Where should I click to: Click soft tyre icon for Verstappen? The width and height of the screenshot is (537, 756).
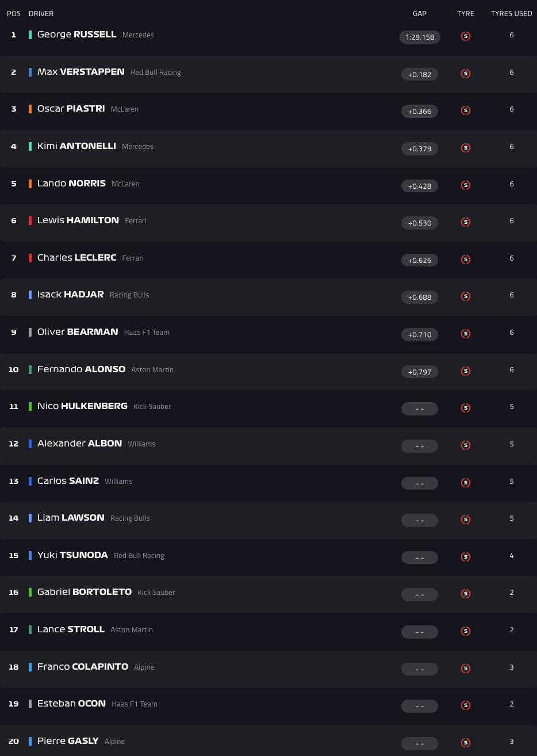pos(466,74)
